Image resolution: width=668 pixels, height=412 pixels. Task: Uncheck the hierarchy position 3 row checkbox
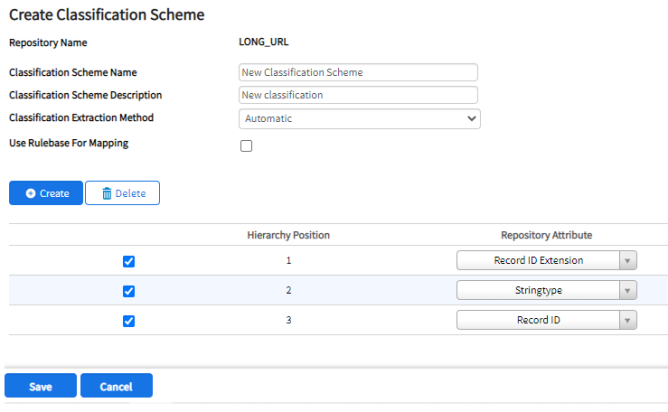[x=129, y=321]
